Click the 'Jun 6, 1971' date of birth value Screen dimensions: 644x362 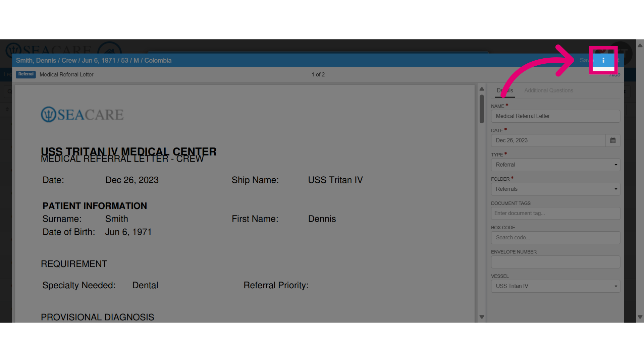coord(128,232)
